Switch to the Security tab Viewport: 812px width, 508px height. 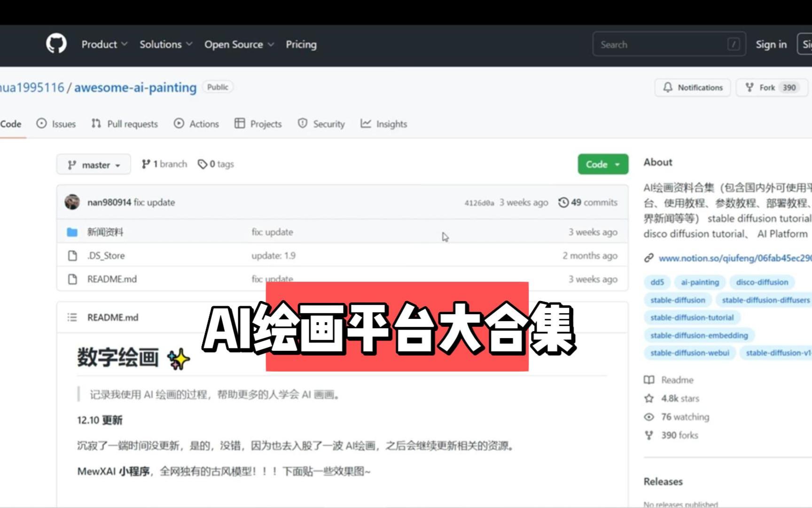tap(321, 124)
